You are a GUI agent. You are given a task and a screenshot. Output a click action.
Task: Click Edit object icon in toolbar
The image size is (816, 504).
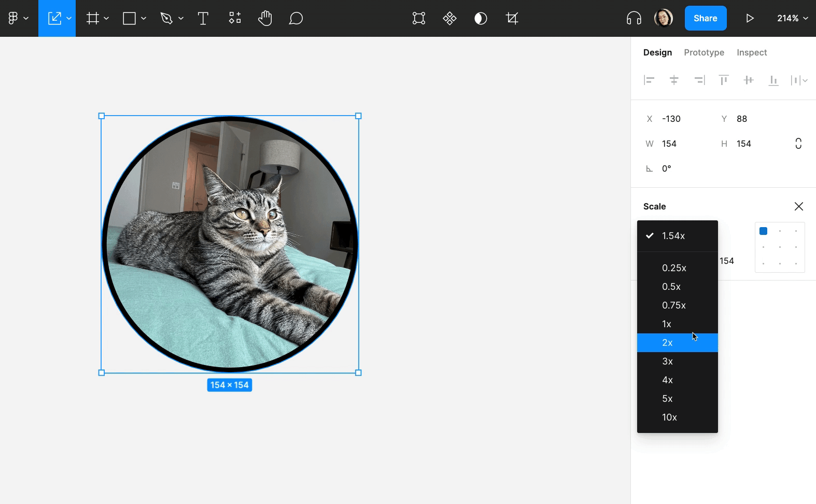tap(418, 19)
